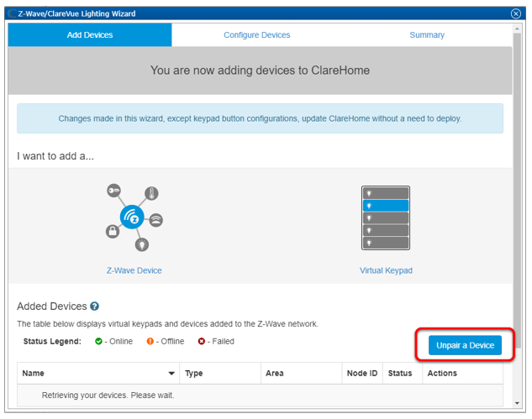The height and width of the screenshot is (419, 532).
Task: Click the red Failed status legend icon
Action: [202, 342]
